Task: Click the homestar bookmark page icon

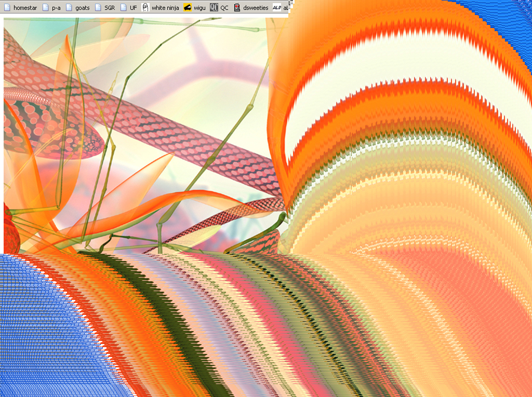Action: pyautogui.click(x=7, y=8)
